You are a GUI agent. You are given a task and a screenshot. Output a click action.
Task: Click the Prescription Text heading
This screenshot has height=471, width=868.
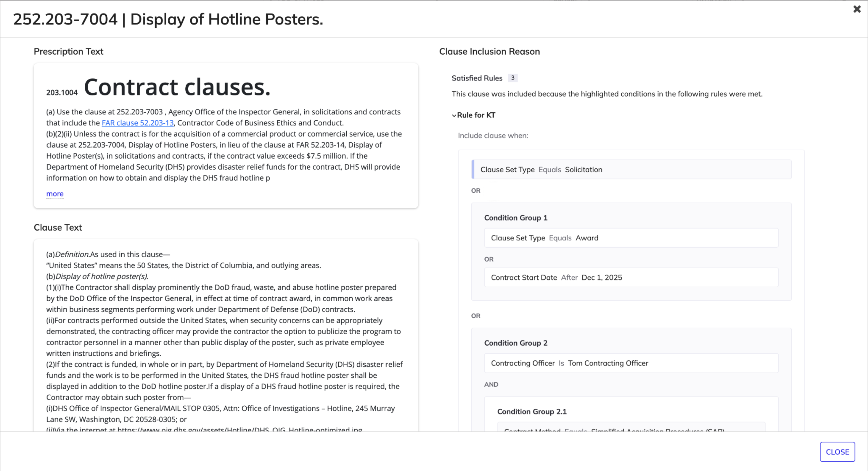pyautogui.click(x=68, y=52)
